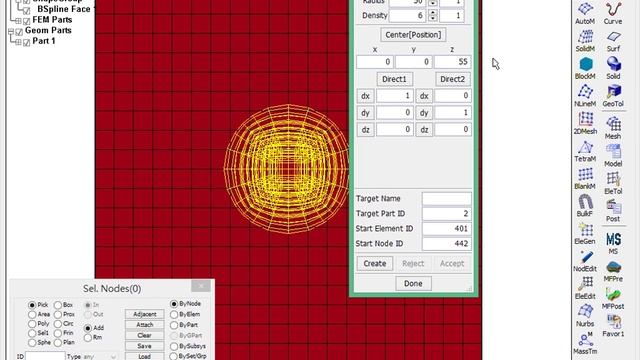Open the TetraM tetrahedron mesher
Viewport: 640px width, 360px height.
585,151
